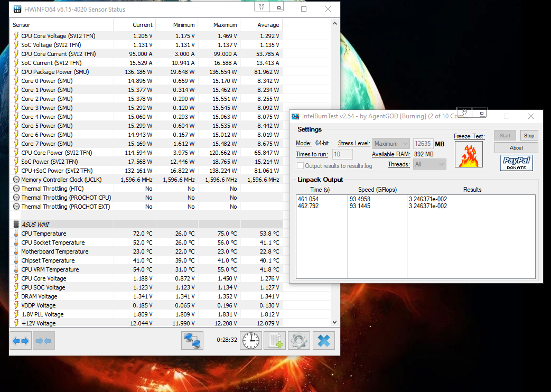Click the log file with plus icon
The width and height of the screenshot is (551, 392).
275,341
